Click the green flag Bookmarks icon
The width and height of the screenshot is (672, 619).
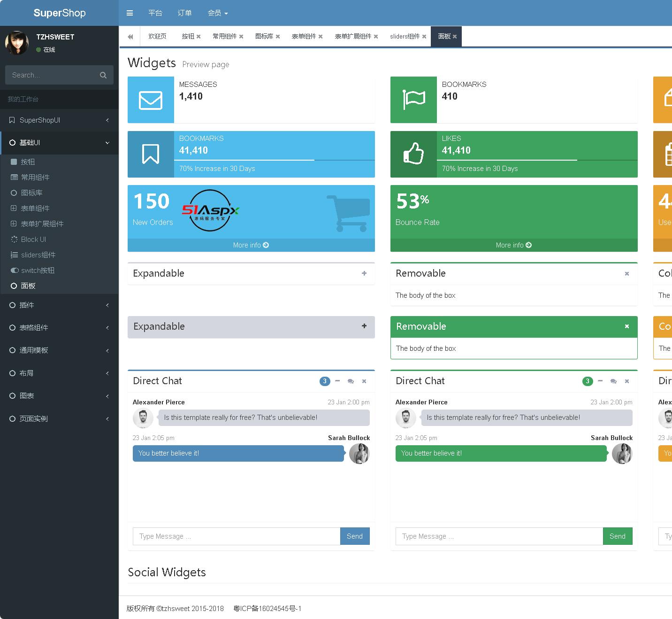coord(413,100)
